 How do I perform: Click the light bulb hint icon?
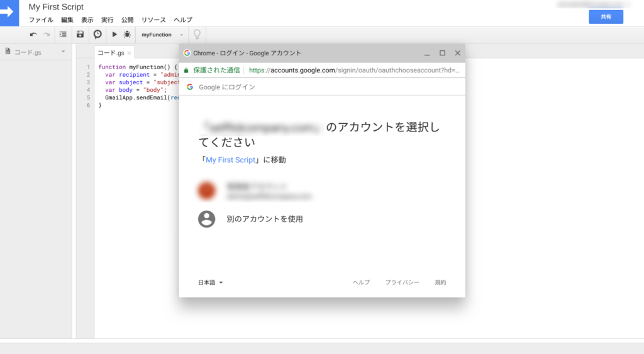(197, 35)
